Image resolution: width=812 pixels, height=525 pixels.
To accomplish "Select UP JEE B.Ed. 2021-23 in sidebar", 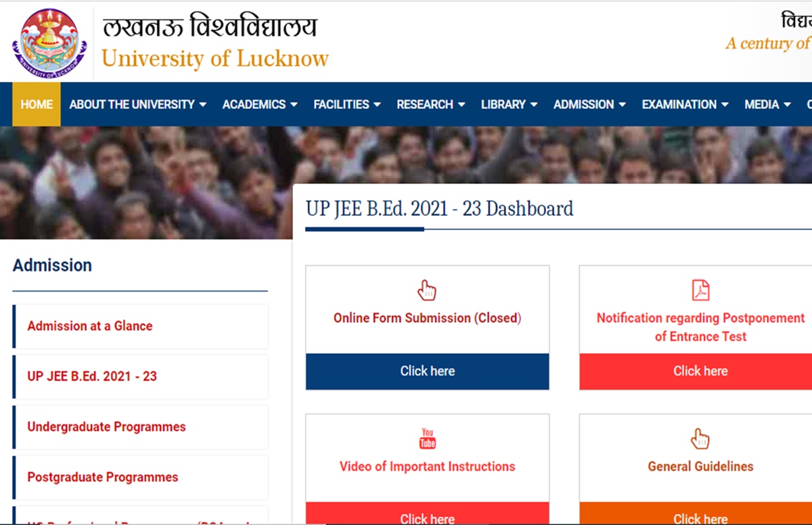I will click(x=91, y=376).
